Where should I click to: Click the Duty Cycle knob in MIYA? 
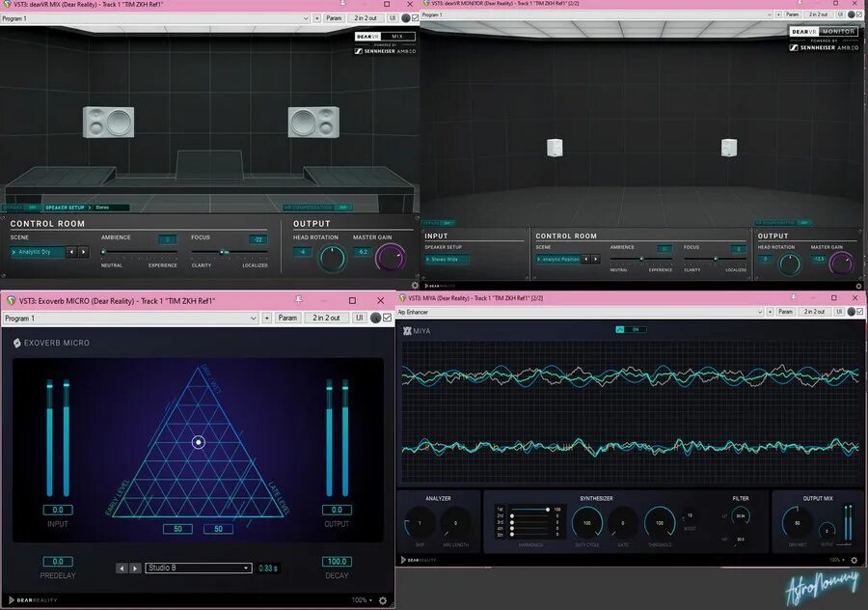[x=586, y=523]
